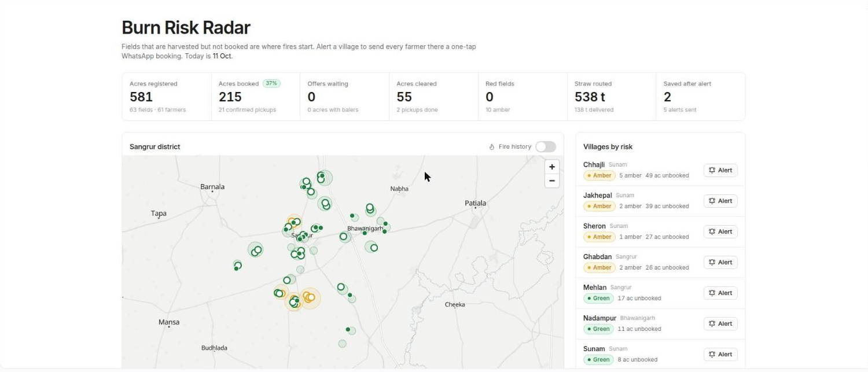Click the '11 Oct' date text

pyautogui.click(x=222, y=56)
